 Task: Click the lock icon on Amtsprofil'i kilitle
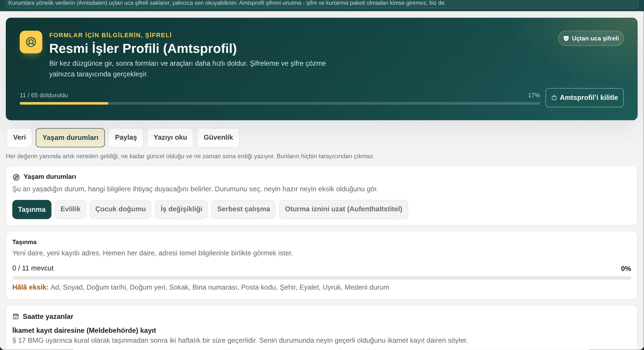coord(554,97)
